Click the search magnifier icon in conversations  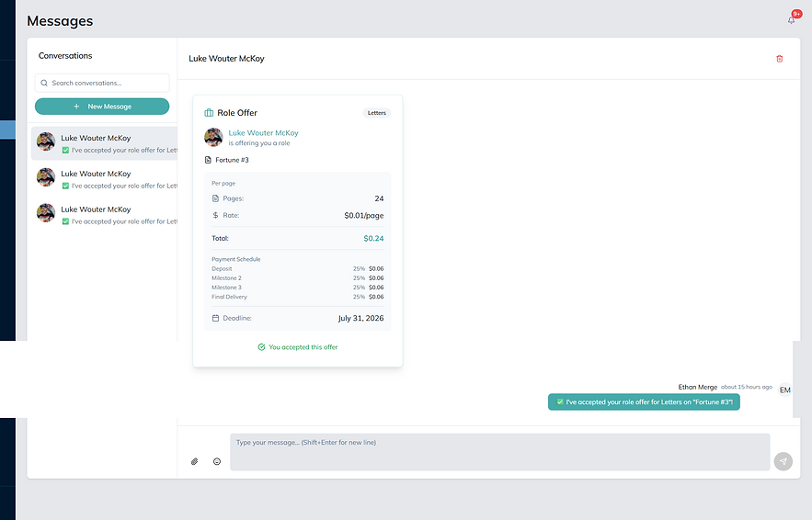click(x=44, y=83)
